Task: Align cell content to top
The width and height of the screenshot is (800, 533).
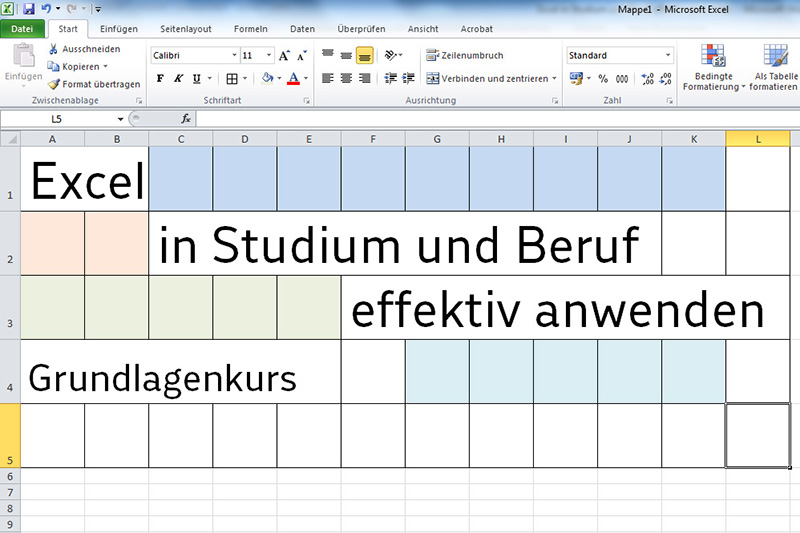Action: (328, 54)
